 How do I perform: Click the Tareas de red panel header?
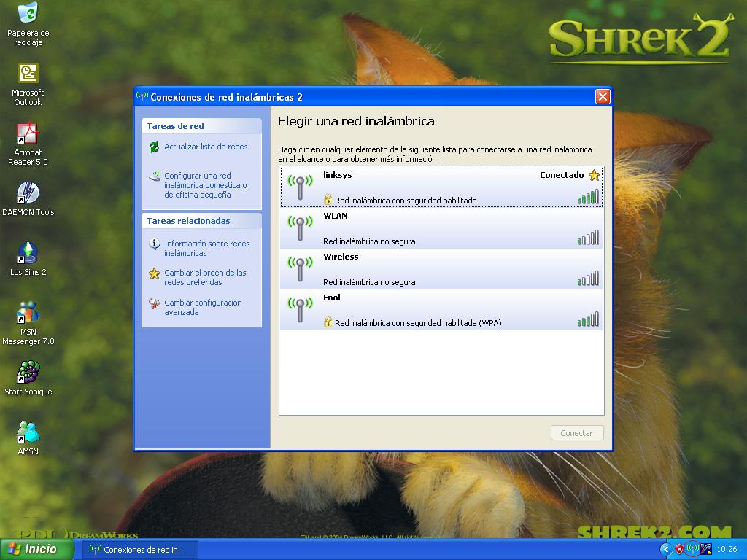(201, 126)
